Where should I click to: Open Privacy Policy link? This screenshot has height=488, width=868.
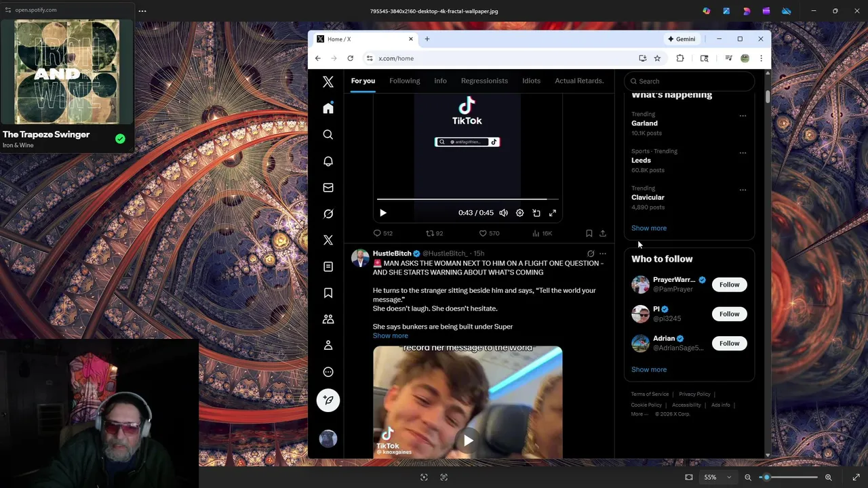coord(694,394)
